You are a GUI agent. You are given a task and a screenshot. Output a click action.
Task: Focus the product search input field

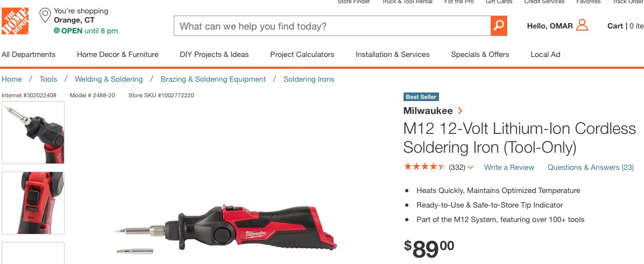tap(332, 26)
